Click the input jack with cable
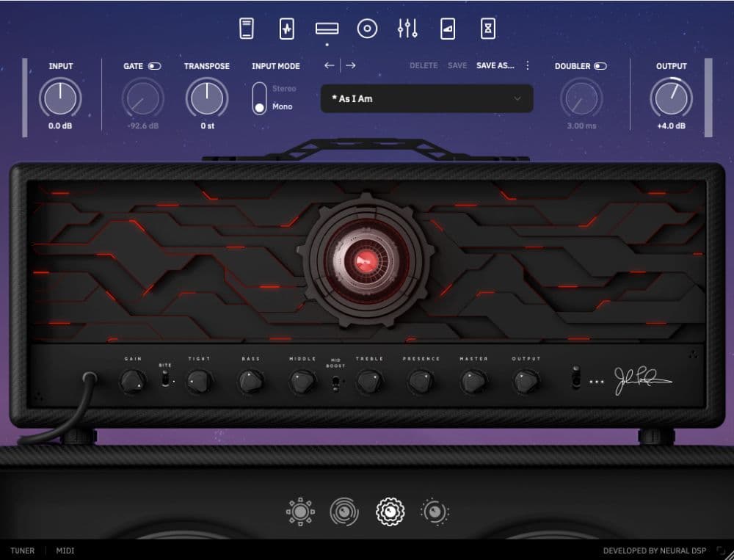This screenshot has width=734, height=560. point(90,377)
